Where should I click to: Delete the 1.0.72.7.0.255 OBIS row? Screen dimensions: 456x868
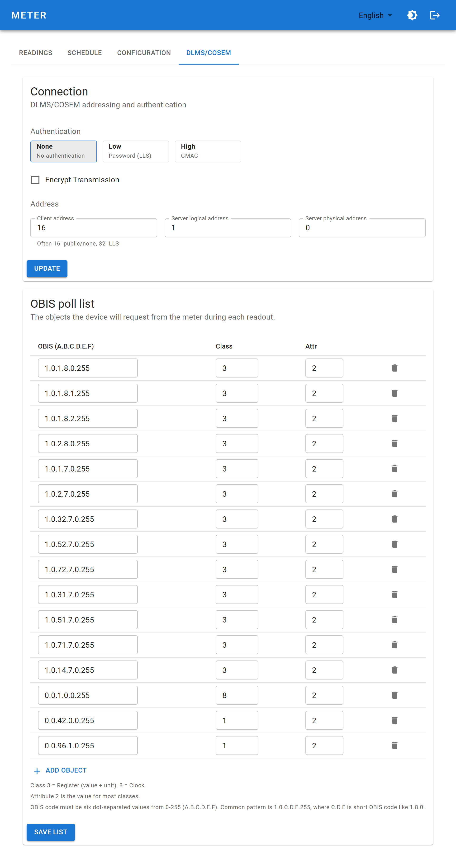click(395, 569)
